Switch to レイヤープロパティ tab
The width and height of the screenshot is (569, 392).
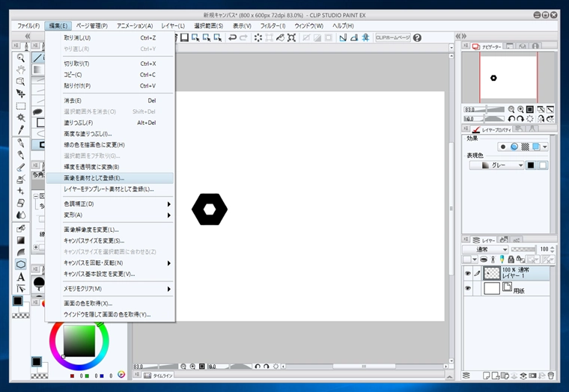(x=492, y=129)
